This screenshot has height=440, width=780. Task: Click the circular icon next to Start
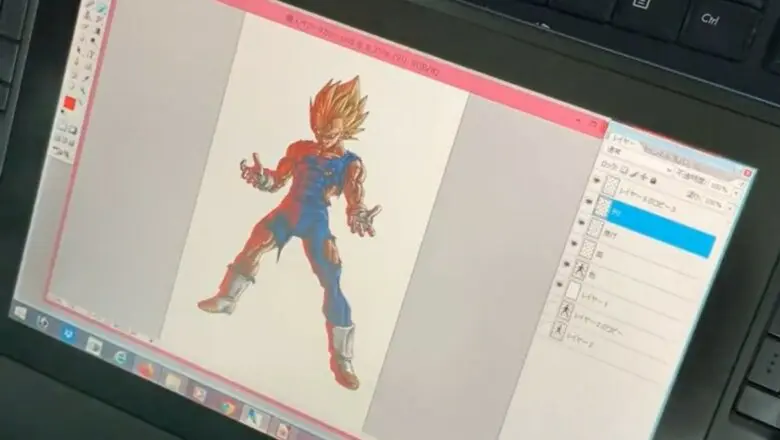point(43,323)
